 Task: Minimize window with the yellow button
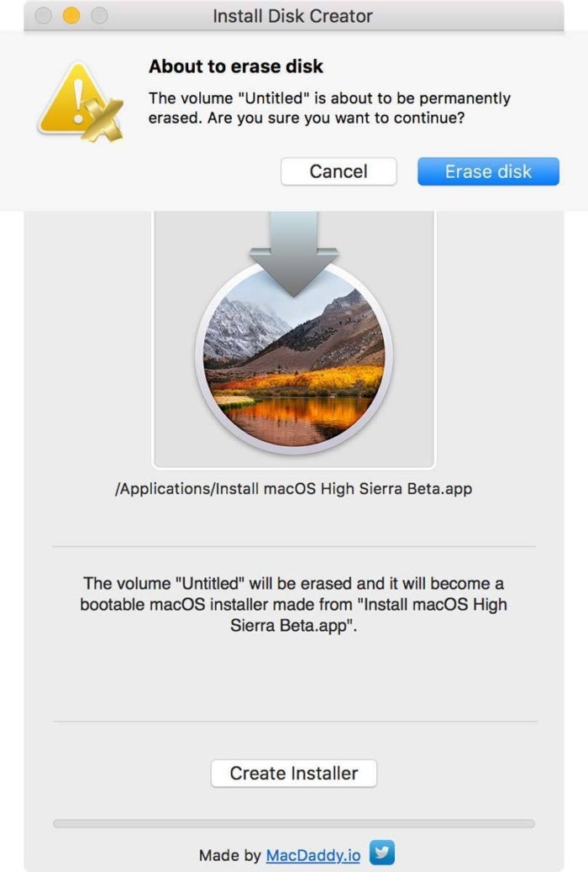tap(71, 16)
